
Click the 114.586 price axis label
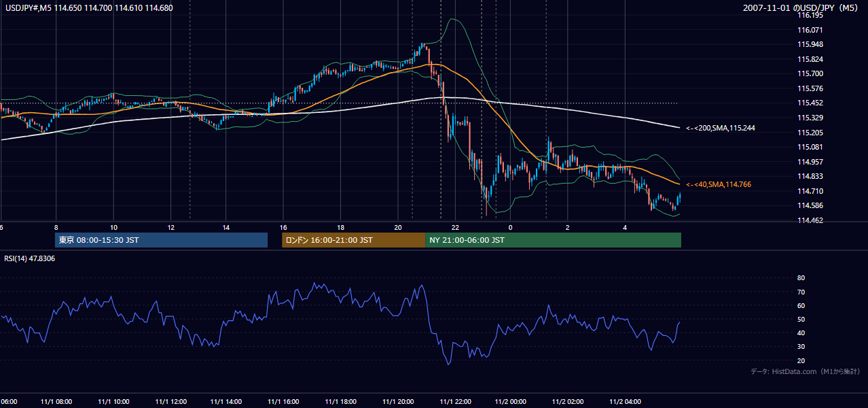click(810, 205)
